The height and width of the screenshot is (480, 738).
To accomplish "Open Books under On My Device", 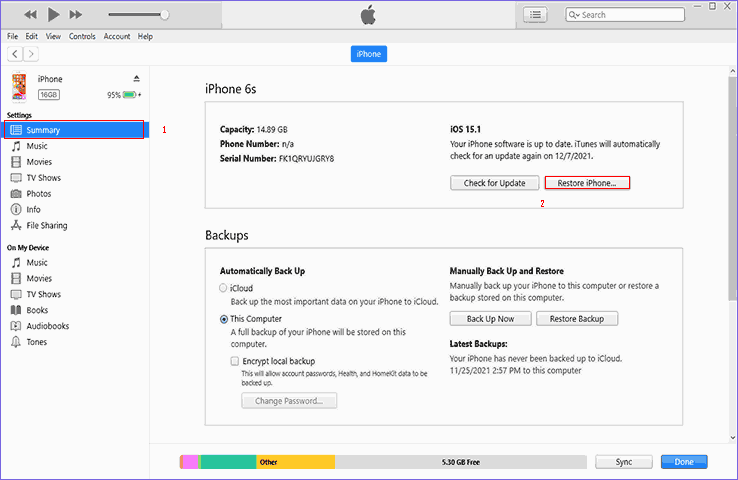I will click(37, 310).
